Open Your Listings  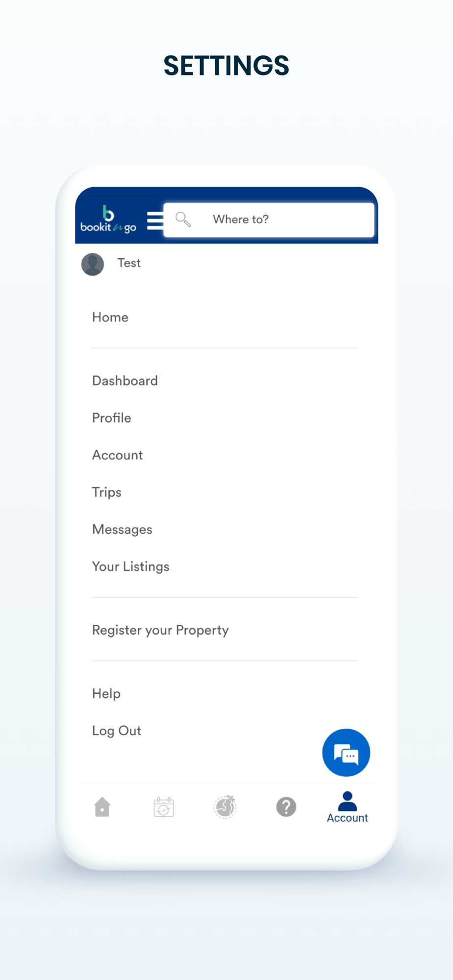pos(131,566)
